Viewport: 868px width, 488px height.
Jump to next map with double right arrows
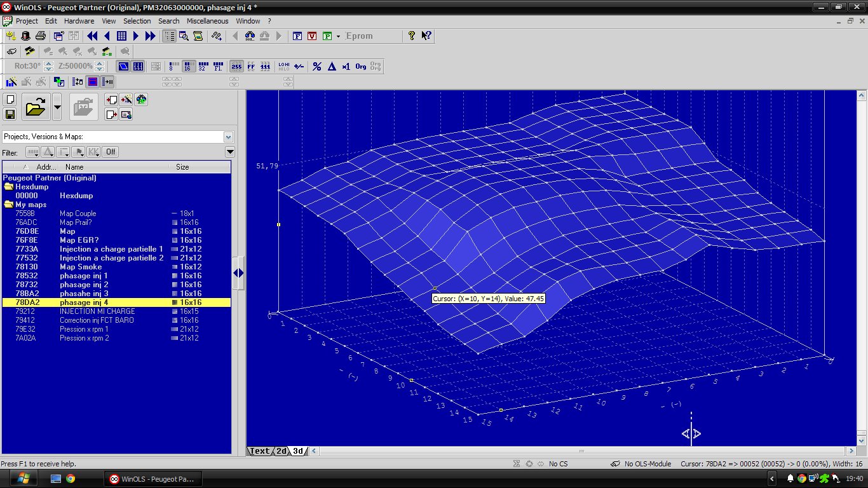point(151,36)
